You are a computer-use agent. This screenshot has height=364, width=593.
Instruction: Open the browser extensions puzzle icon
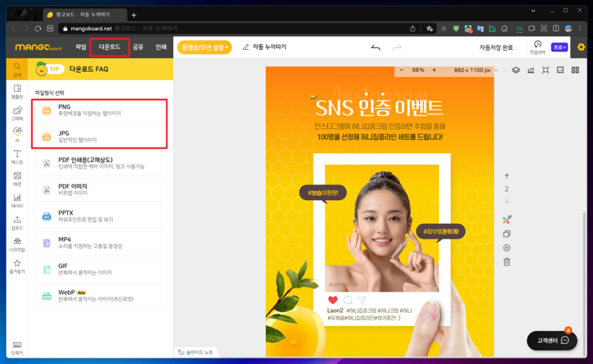point(504,28)
